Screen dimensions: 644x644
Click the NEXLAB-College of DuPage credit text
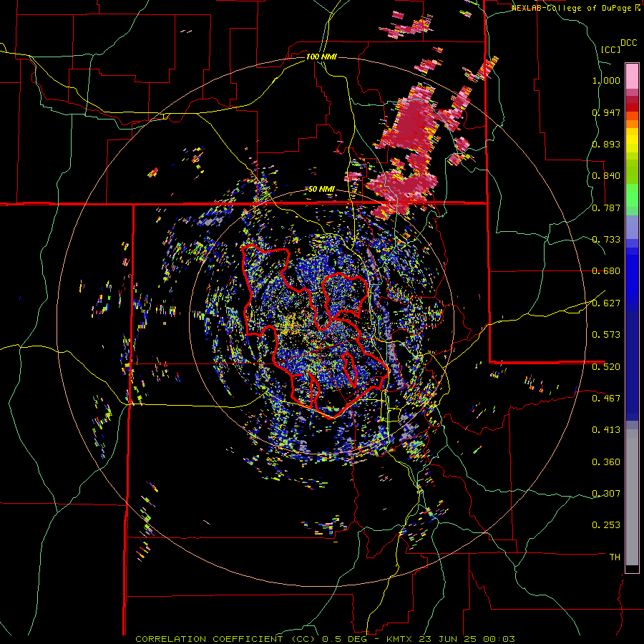(x=572, y=8)
